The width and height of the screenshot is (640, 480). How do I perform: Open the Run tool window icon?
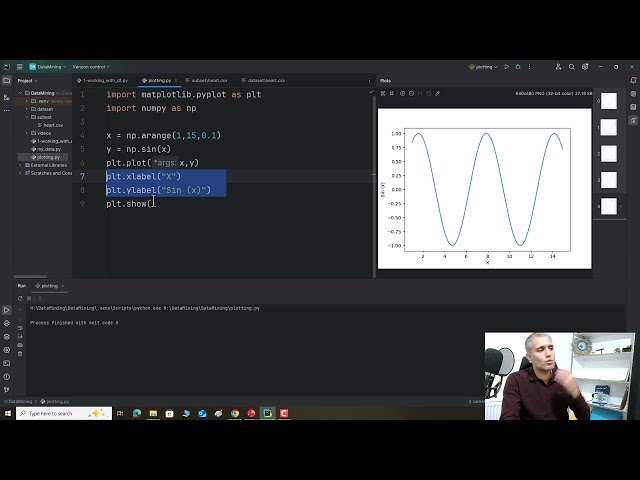[7, 310]
